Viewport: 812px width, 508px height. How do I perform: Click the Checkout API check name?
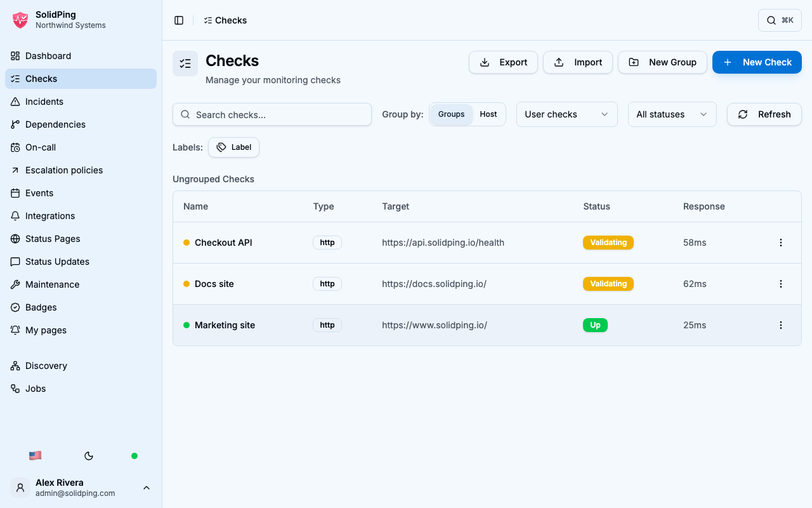[x=223, y=243]
